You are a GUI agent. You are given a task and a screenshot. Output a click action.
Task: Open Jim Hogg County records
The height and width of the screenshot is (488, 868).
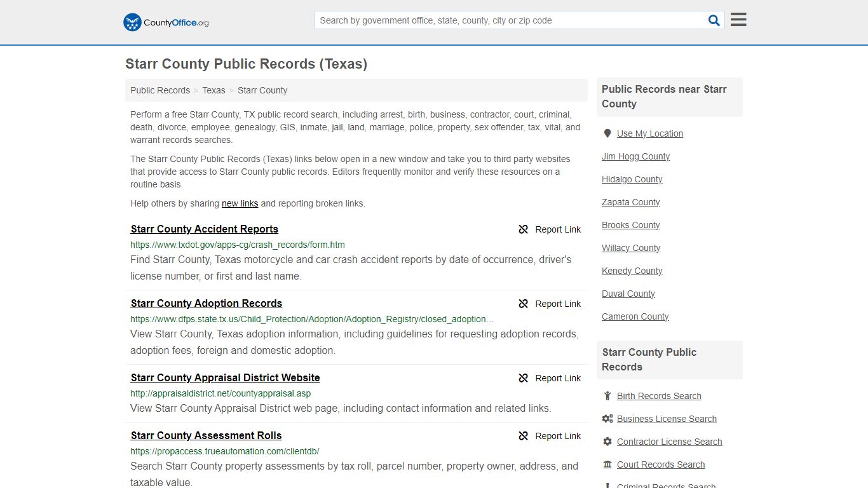635,156
